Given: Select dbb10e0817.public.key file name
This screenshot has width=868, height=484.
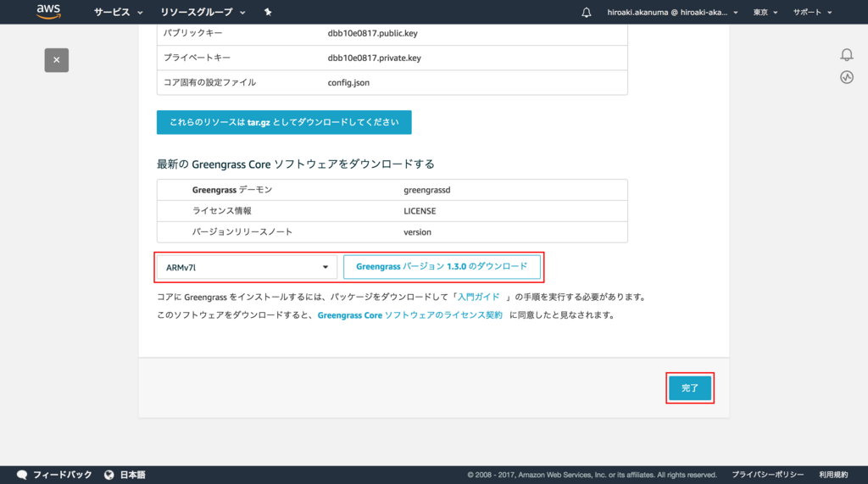Looking at the screenshot, I should 373,33.
